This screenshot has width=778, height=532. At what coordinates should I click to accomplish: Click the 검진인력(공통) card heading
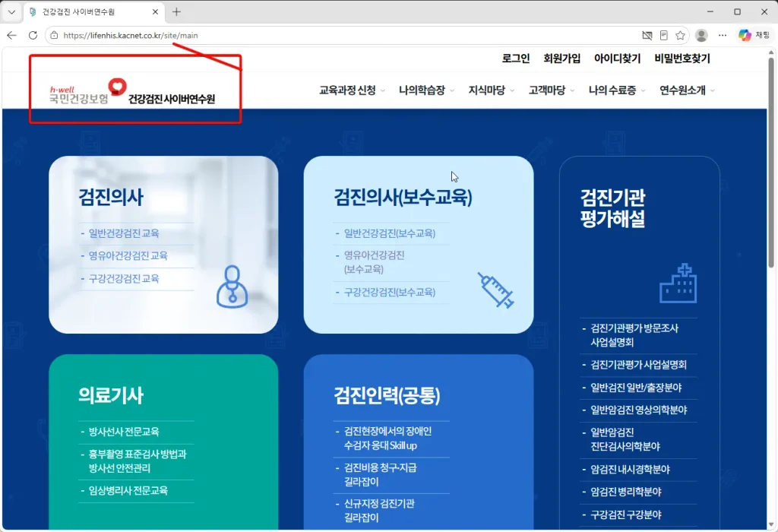click(387, 395)
